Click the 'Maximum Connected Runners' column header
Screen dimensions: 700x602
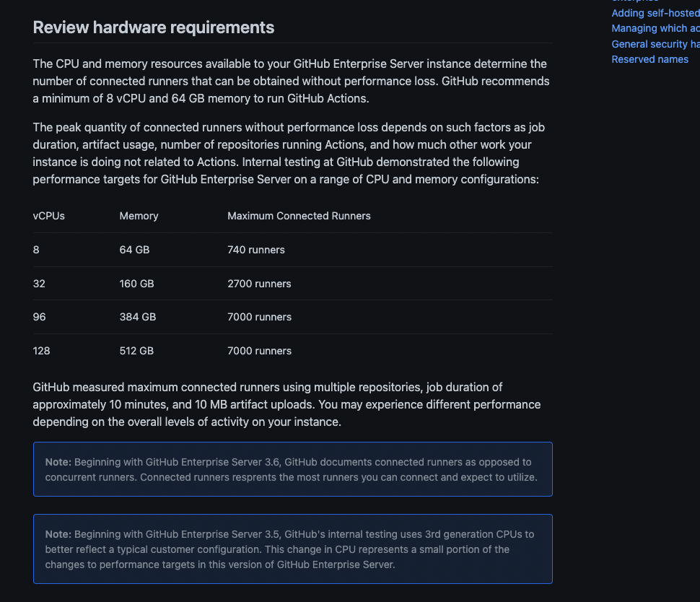pos(299,216)
